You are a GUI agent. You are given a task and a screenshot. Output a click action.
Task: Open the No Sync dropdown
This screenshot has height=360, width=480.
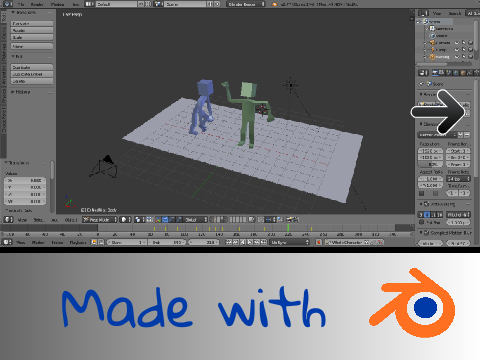pyautogui.click(x=290, y=242)
